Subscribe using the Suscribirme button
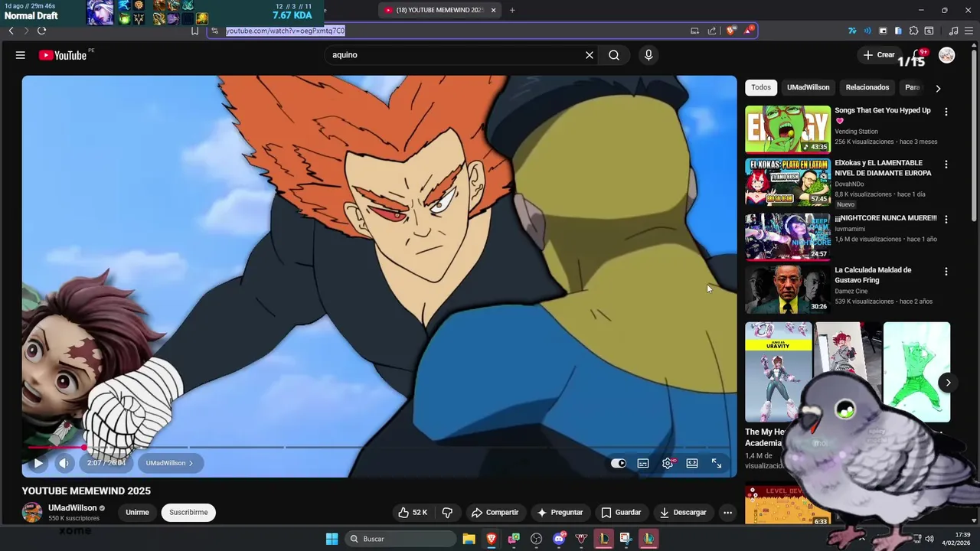This screenshot has width=980, height=551. pos(188,513)
